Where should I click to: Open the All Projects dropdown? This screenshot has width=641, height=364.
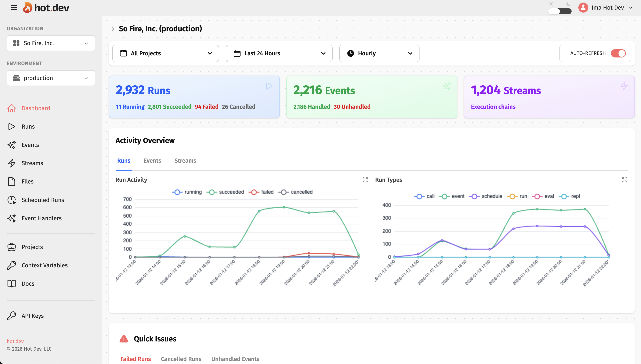[165, 53]
